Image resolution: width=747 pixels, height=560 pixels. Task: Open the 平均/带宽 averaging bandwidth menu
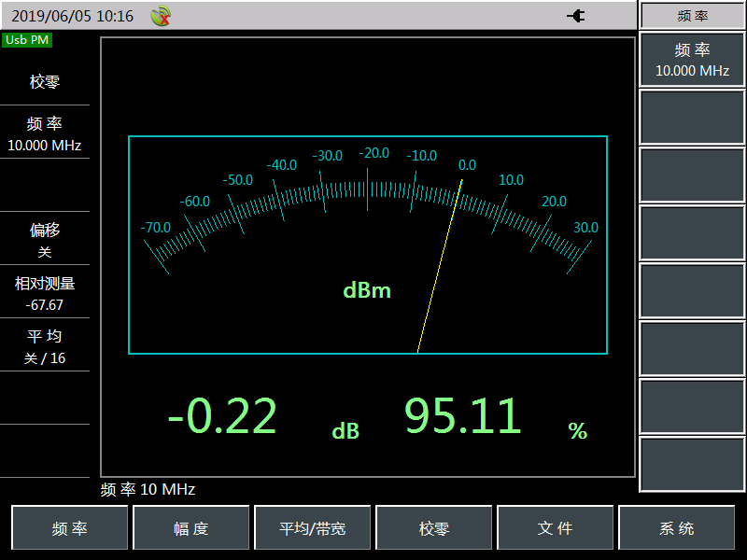(313, 527)
